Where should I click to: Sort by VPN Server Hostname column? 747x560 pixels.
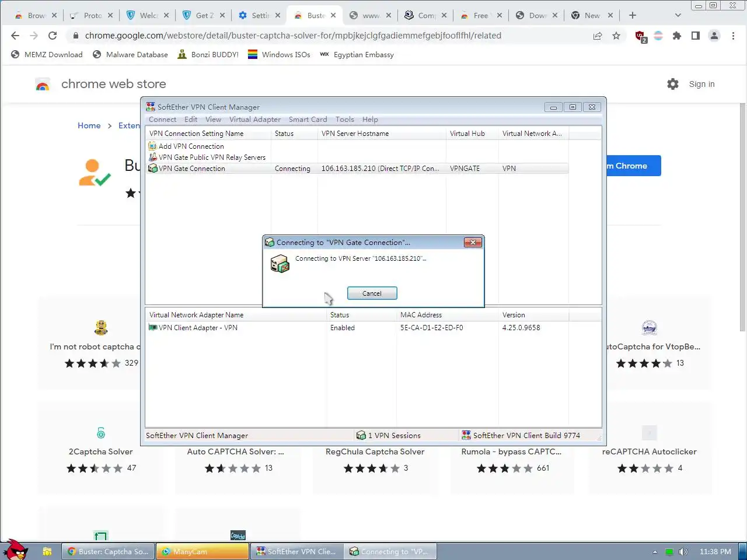(x=382, y=134)
